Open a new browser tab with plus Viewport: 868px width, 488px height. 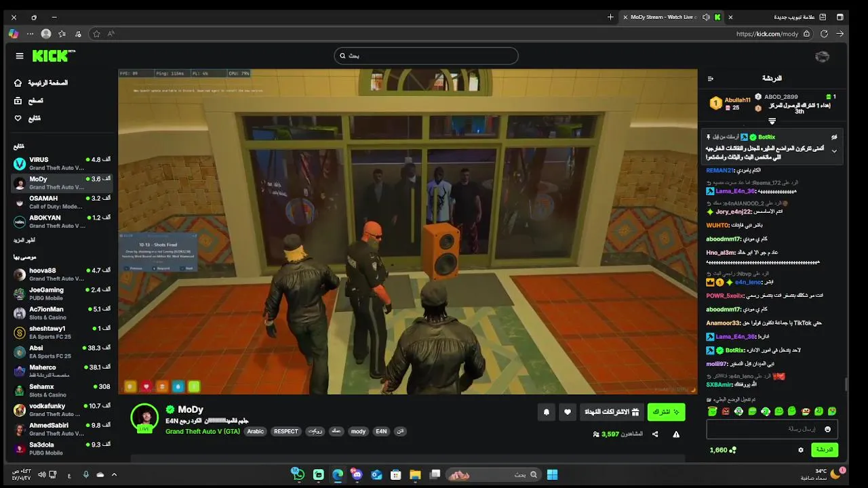[x=610, y=17]
